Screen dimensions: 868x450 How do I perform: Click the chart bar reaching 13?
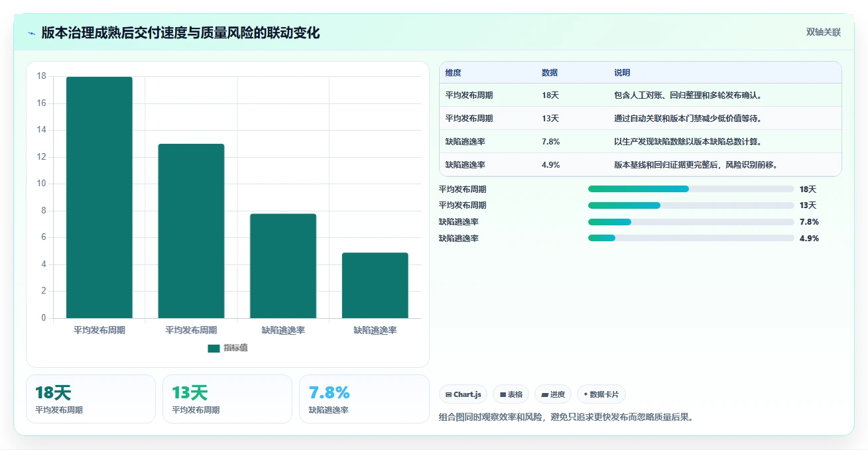point(191,231)
